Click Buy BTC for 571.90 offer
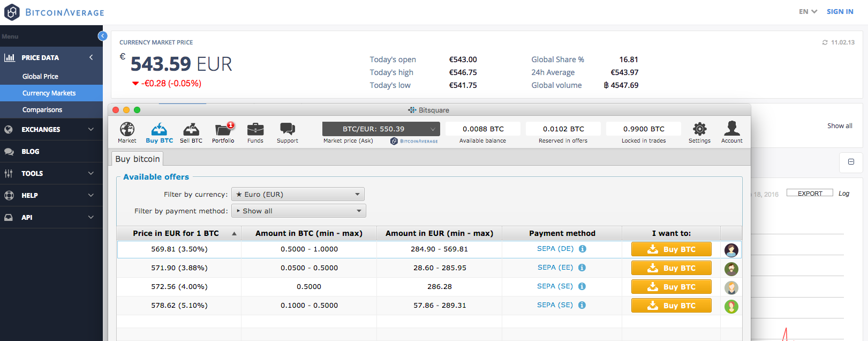868x341 pixels. [x=671, y=268]
